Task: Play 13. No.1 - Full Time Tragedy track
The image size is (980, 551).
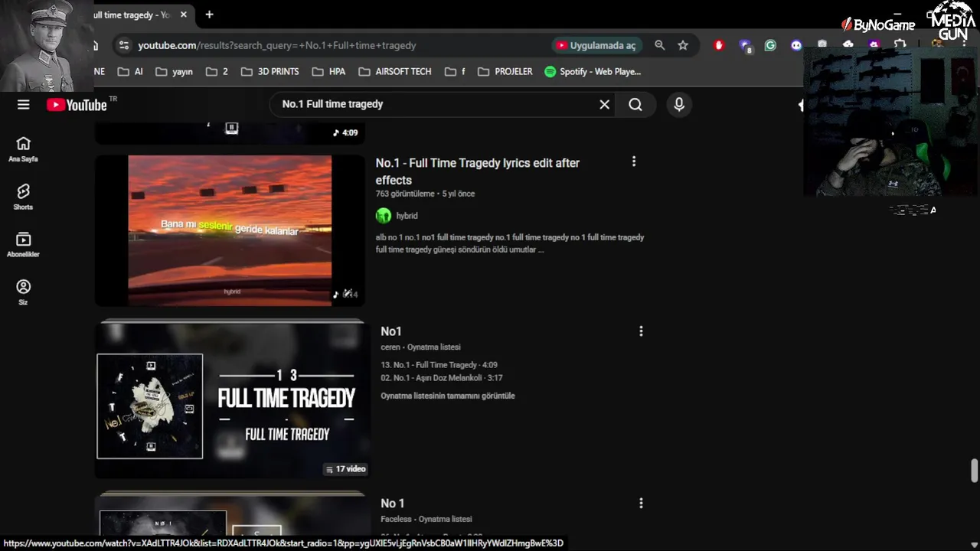Action: pyautogui.click(x=439, y=365)
